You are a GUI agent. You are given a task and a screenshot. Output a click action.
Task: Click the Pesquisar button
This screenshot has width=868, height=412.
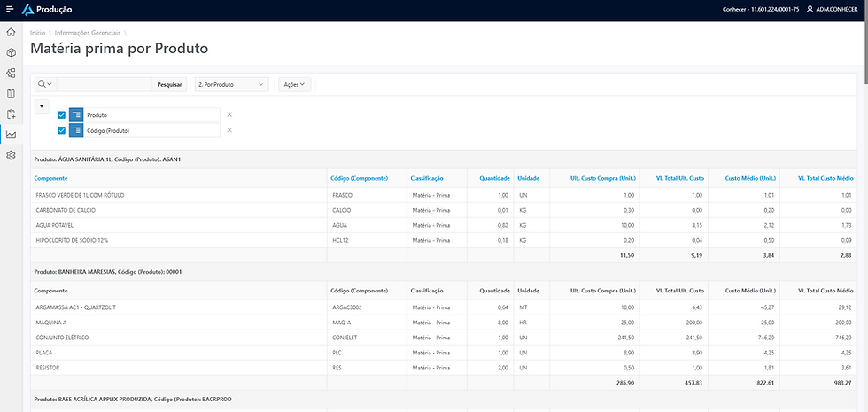pyautogui.click(x=169, y=85)
